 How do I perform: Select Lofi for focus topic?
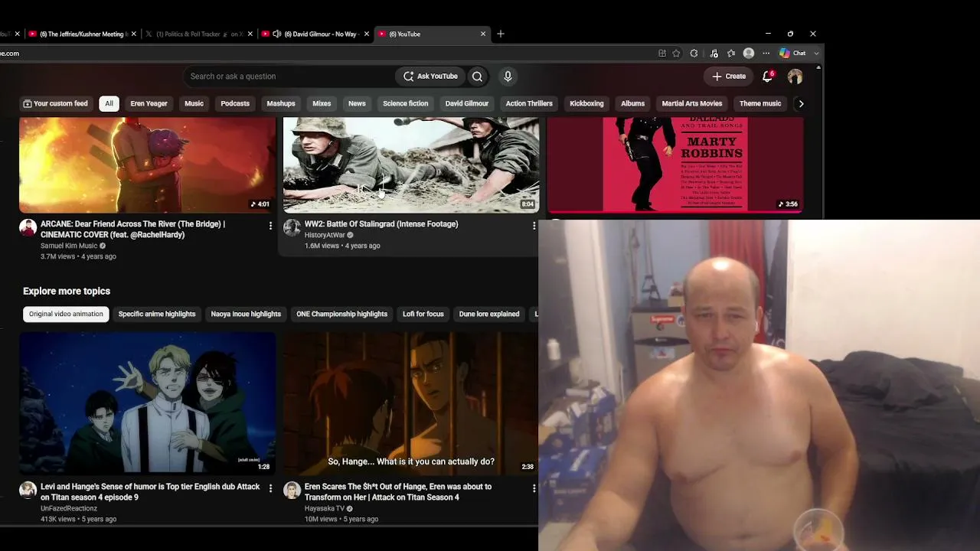(423, 314)
